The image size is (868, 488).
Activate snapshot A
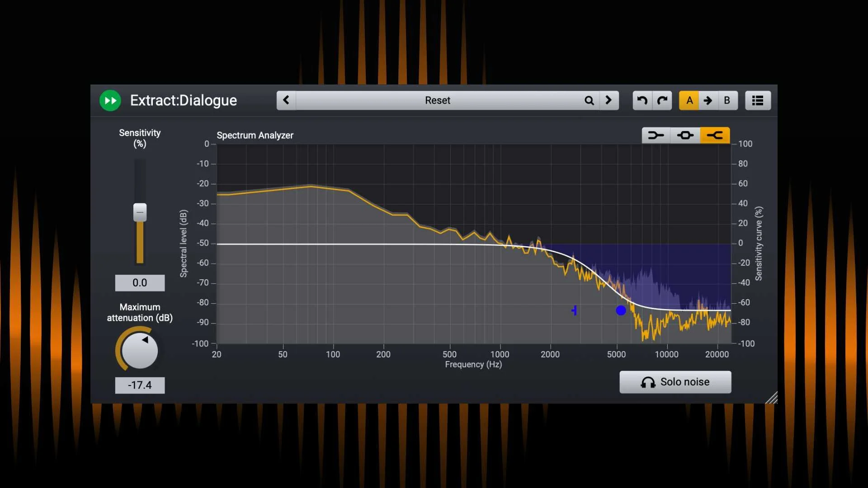point(689,100)
